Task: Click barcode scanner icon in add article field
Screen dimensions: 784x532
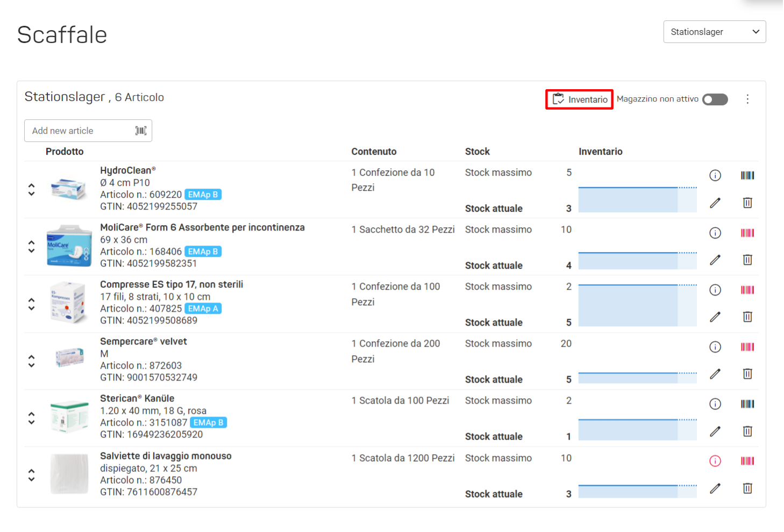Action: [x=141, y=131]
